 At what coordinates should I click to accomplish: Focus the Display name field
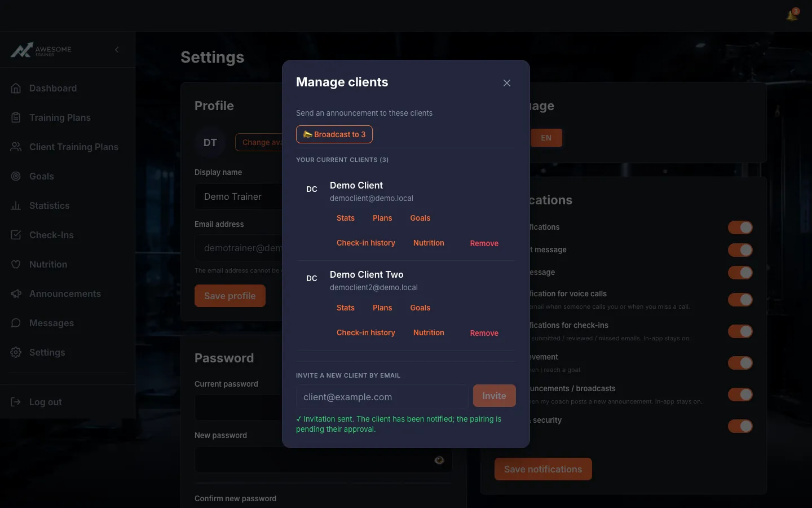point(239,196)
